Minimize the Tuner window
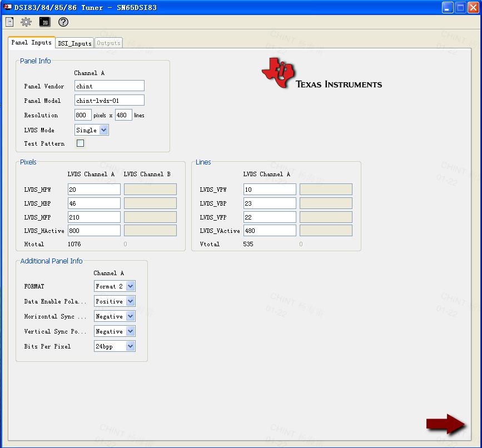 point(448,7)
